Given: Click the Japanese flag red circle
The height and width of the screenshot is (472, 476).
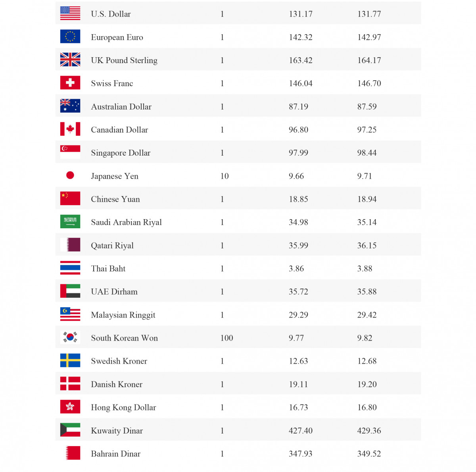Looking at the screenshot, I should [70, 175].
